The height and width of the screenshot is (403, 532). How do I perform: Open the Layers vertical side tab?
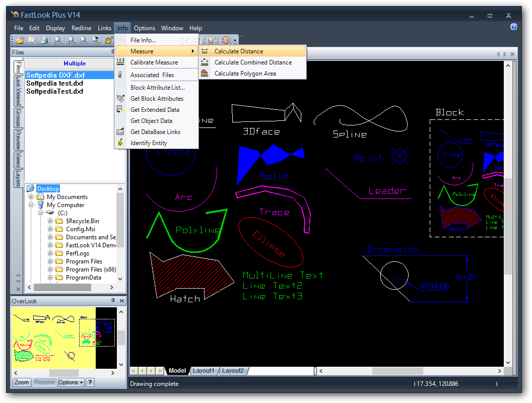18,178
